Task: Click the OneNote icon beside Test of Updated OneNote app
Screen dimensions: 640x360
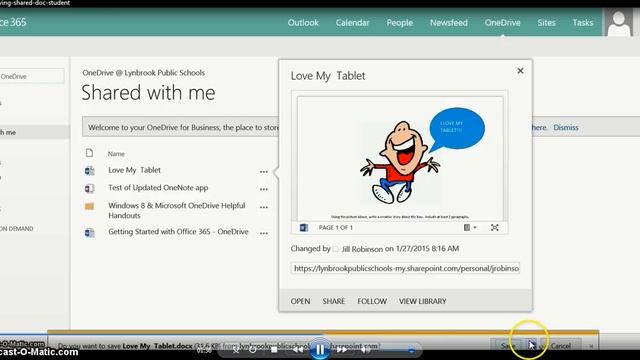Action: pos(89,188)
